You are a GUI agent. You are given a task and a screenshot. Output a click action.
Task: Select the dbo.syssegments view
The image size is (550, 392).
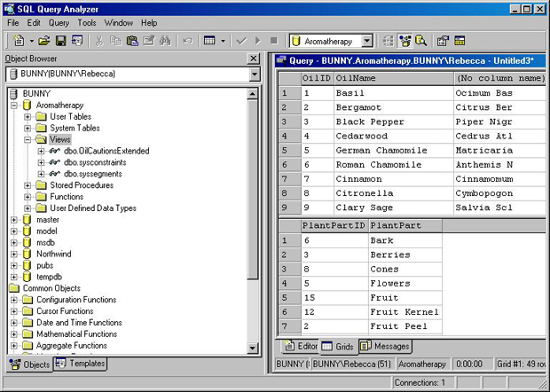[x=92, y=174]
